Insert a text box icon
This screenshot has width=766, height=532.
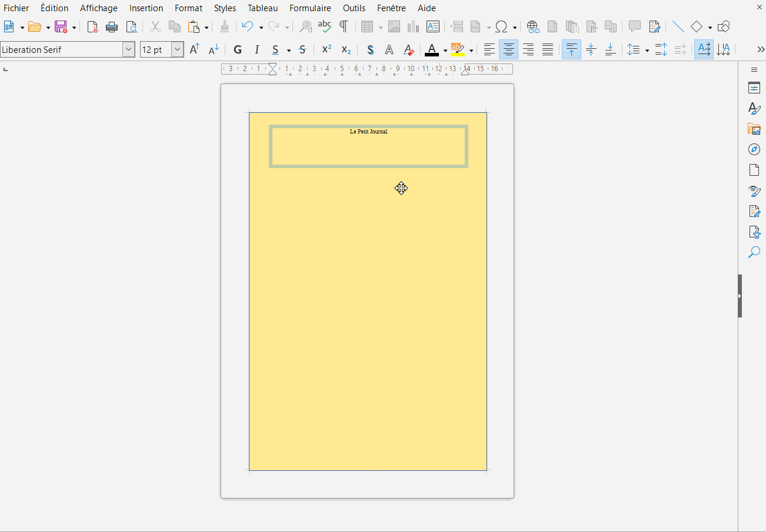[433, 26]
